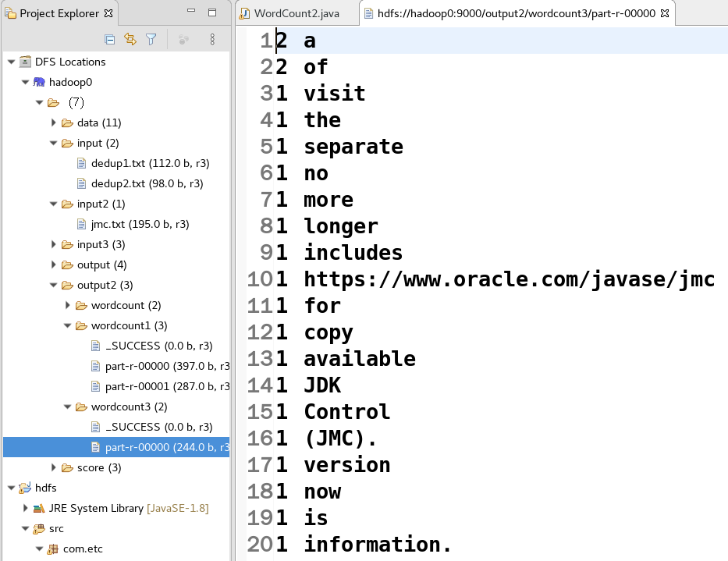Collapse the output2 (3) folder
Screen dimensions: 728x561
(x=53, y=285)
